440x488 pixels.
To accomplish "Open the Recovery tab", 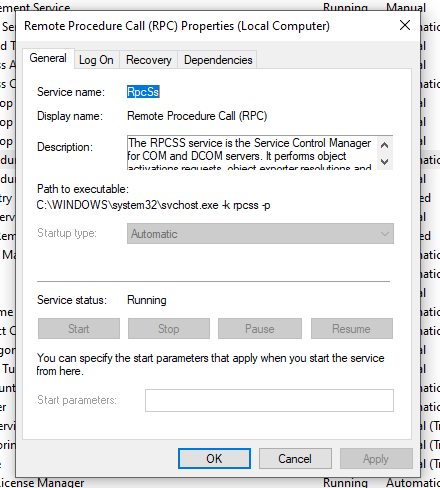I will (x=149, y=60).
